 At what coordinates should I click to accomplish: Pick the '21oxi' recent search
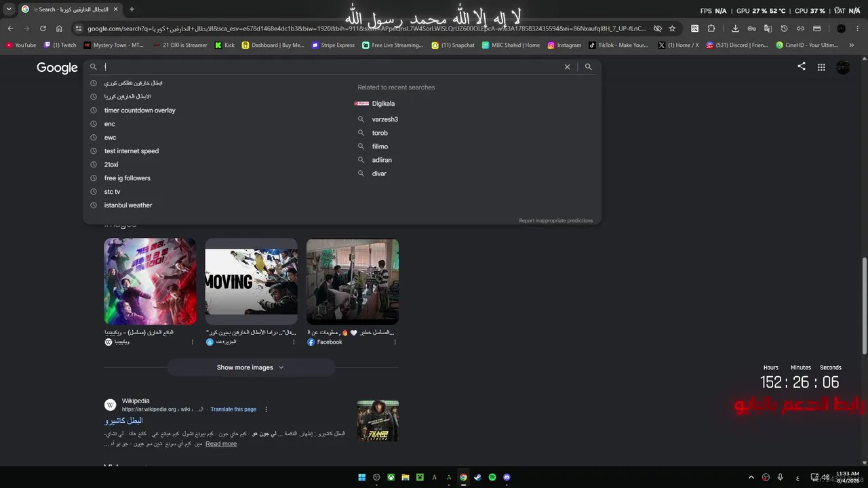tap(111, 165)
